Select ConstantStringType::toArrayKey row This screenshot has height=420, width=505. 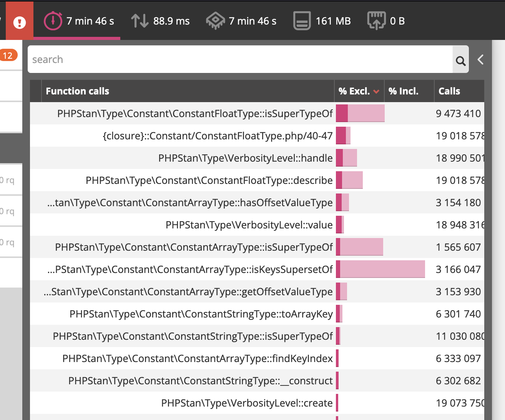click(257, 314)
